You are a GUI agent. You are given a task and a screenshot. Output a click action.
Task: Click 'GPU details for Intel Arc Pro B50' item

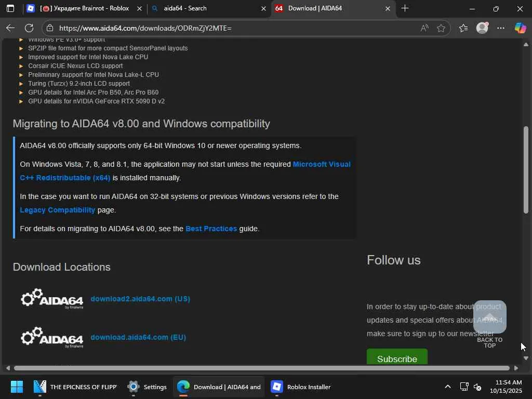click(94, 92)
